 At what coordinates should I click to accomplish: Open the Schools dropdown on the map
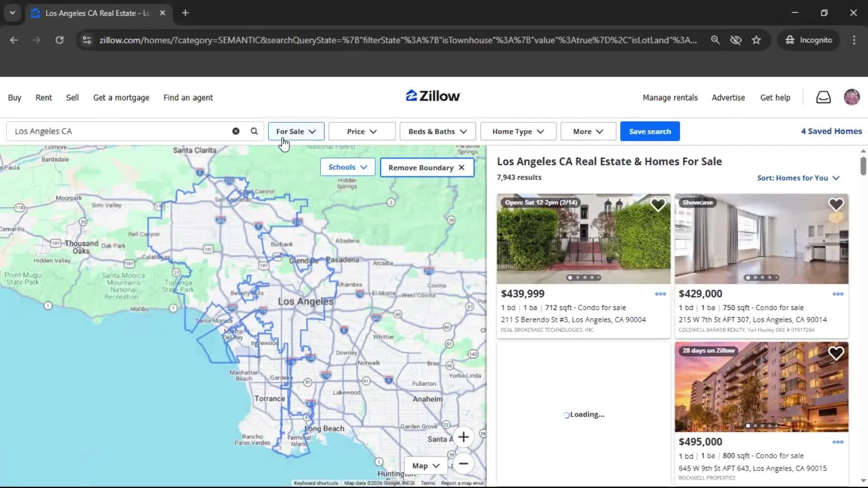347,167
